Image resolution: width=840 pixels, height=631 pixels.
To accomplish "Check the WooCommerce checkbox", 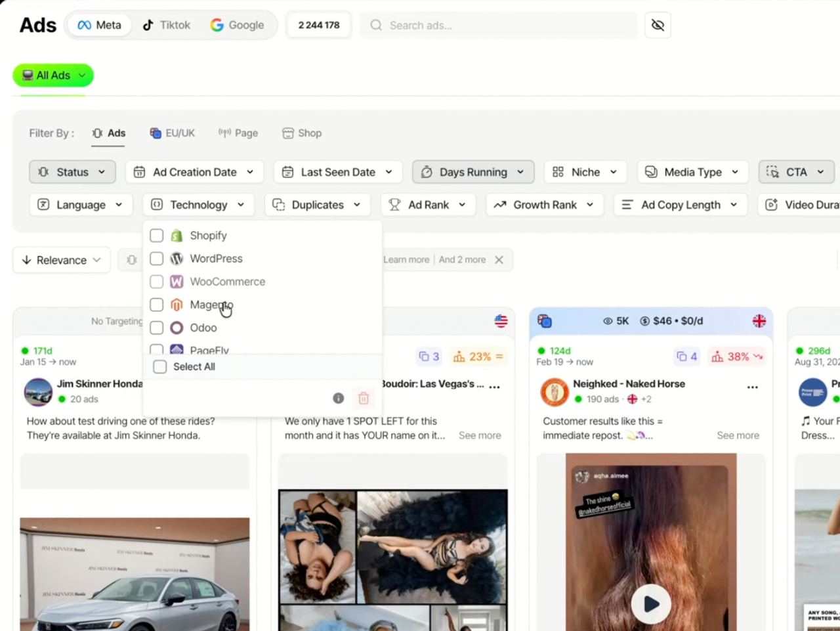I will (156, 282).
